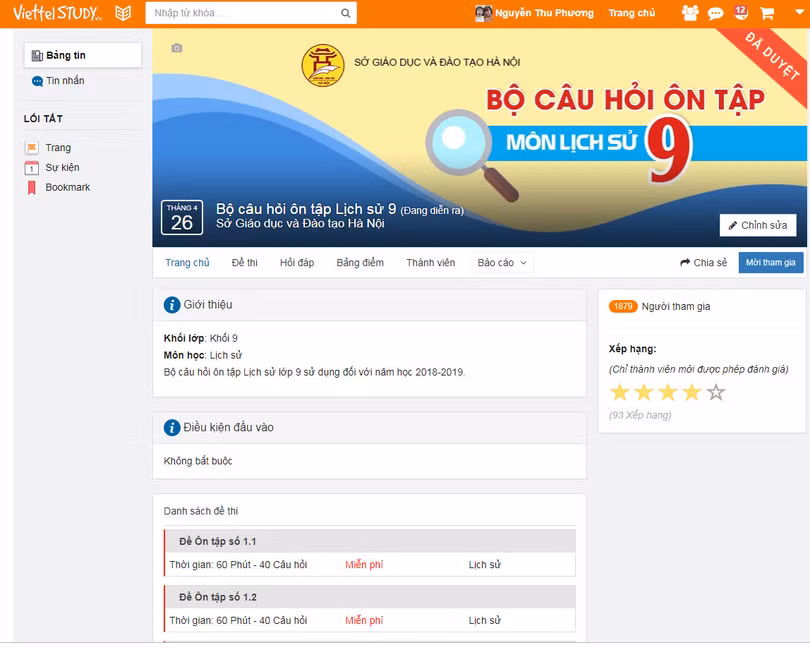The image size is (810, 648).
Task: Open chat messages via speech bubble icon
Action: 715,13
